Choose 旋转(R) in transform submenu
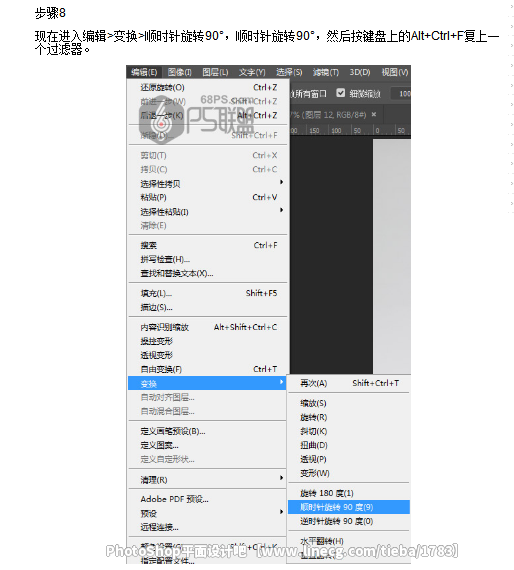 click(349, 417)
